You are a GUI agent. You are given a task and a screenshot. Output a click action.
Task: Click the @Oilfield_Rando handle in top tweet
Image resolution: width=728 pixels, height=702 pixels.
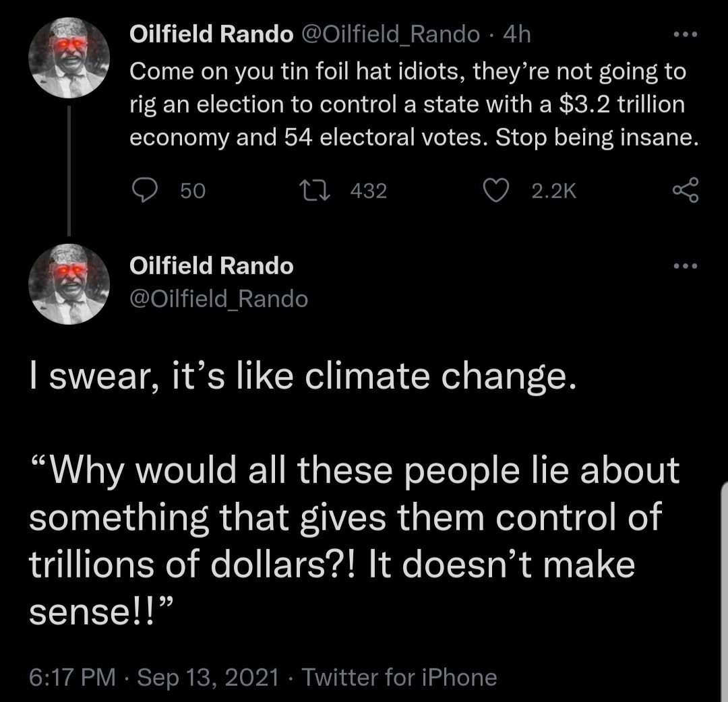coord(390,34)
